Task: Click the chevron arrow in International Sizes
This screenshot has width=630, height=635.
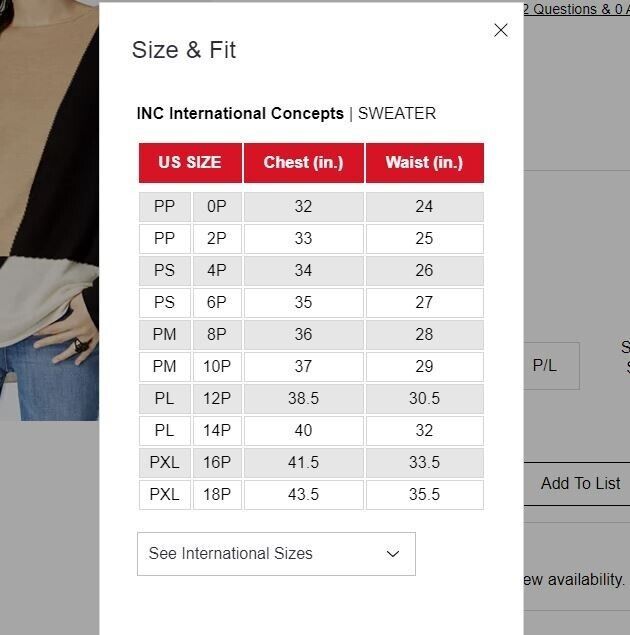Action: [x=393, y=554]
